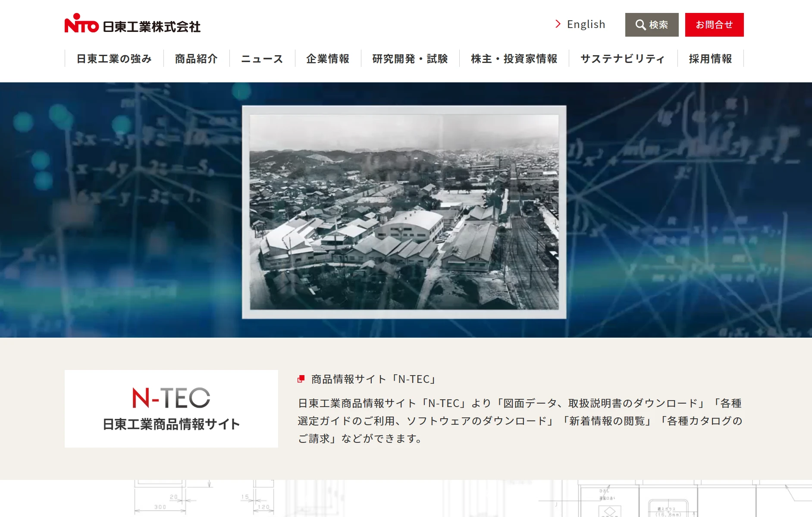Open the 日東工業の強み menu
The height and width of the screenshot is (517, 812).
point(114,59)
